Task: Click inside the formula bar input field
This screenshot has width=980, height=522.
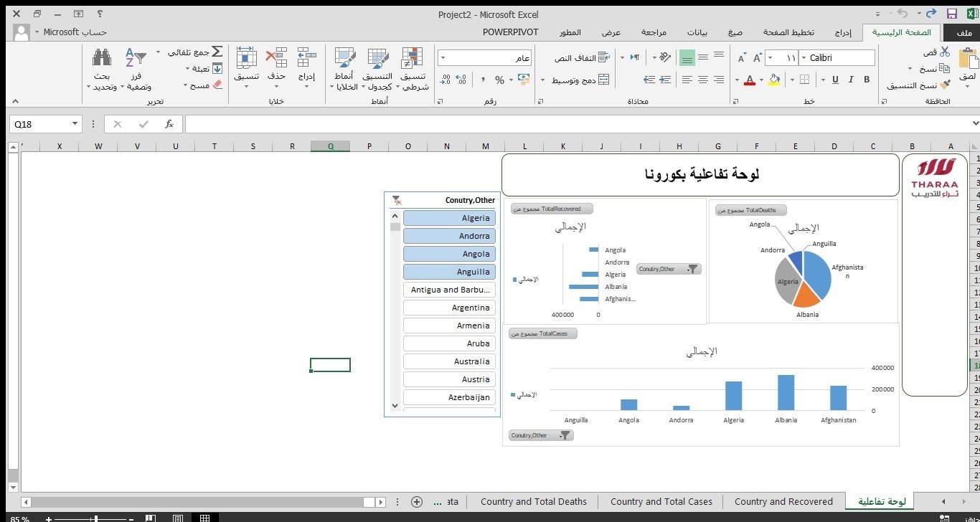Action: [x=574, y=124]
